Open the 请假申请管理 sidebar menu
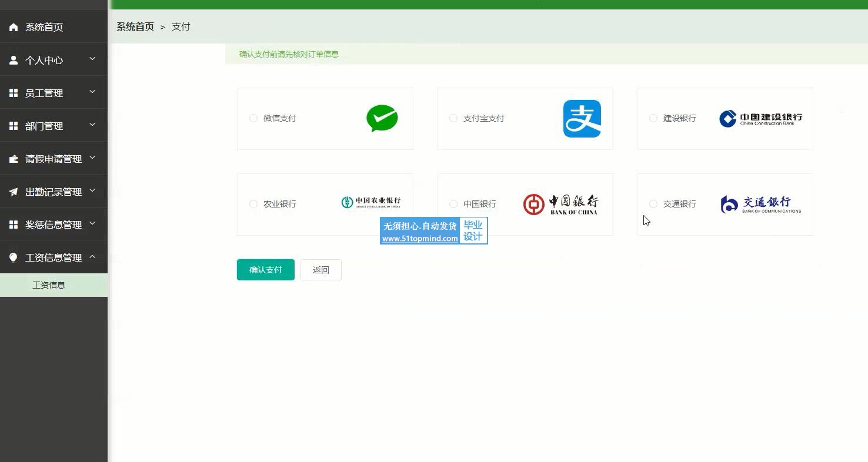This screenshot has height=462, width=868. [54, 159]
